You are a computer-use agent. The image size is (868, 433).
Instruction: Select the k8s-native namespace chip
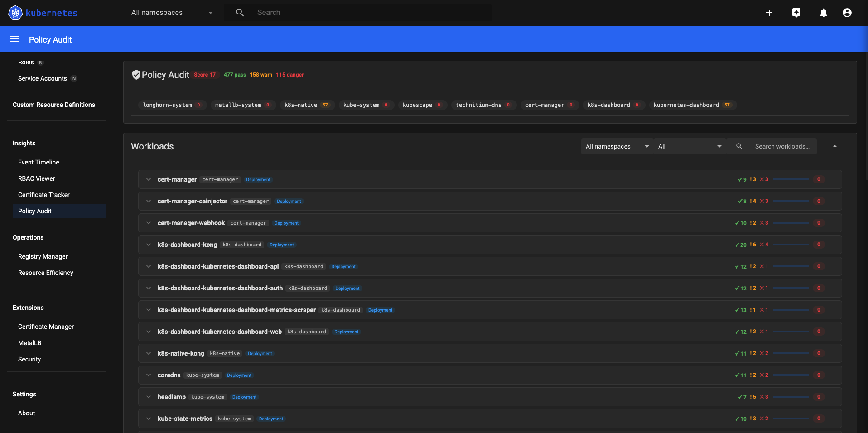pyautogui.click(x=307, y=105)
